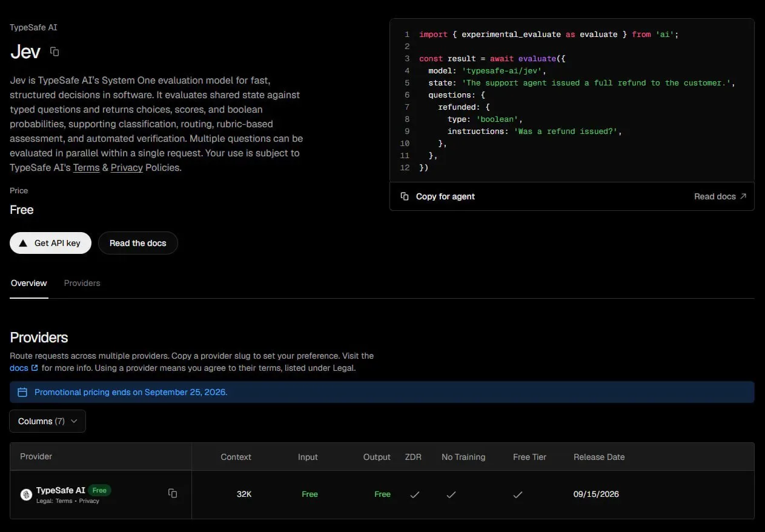Click the TypeSafe AI provider logo icon
765x532 pixels.
click(26, 494)
